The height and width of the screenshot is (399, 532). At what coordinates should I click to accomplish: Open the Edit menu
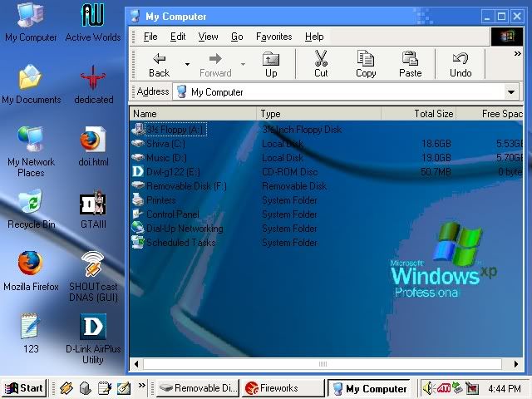point(178,37)
